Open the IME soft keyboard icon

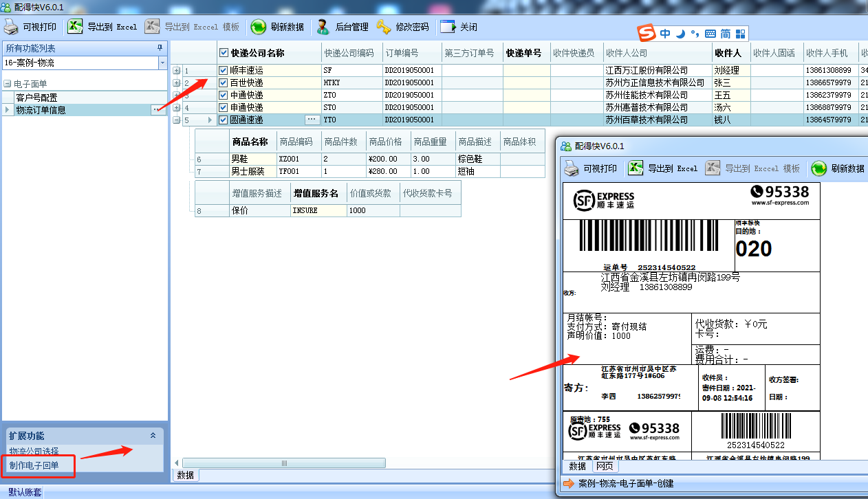tap(710, 34)
